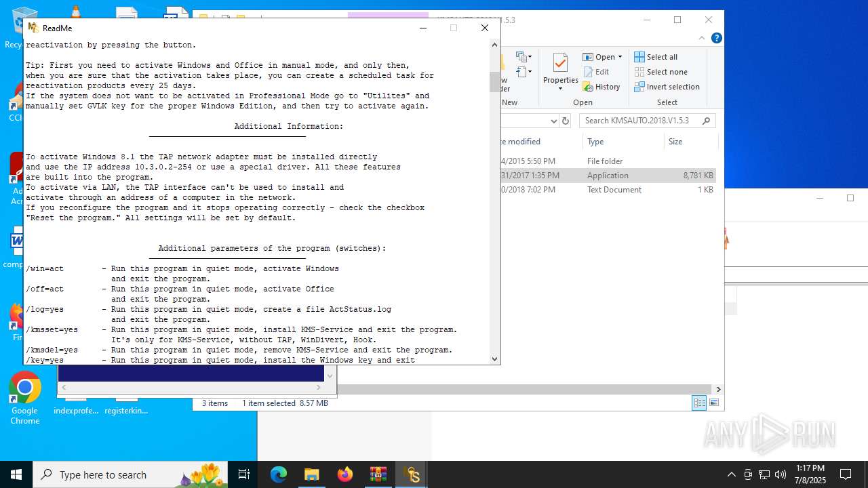Open the History button in ribbon
Image resolution: width=868 pixels, height=488 pixels.
click(601, 87)
